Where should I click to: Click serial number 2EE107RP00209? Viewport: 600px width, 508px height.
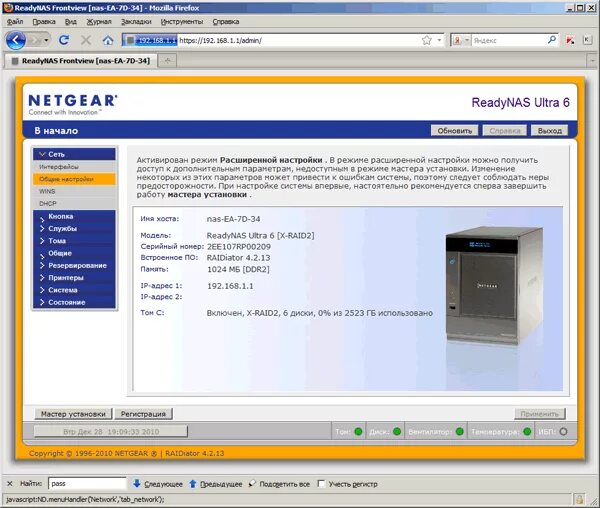(239, 247)
